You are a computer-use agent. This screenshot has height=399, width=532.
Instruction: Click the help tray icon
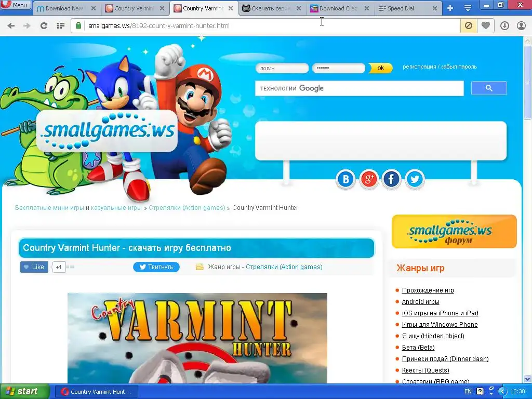point(480,392)
